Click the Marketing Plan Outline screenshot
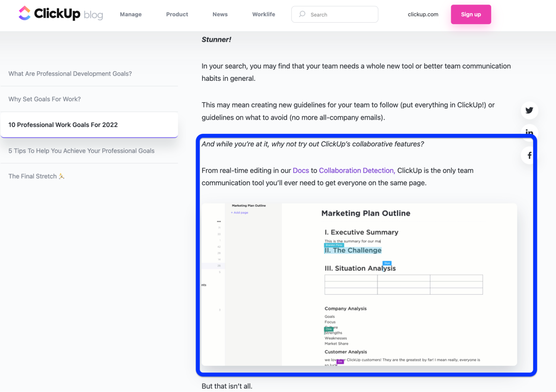This screenshot has height=392, width=556. (359, 284)
